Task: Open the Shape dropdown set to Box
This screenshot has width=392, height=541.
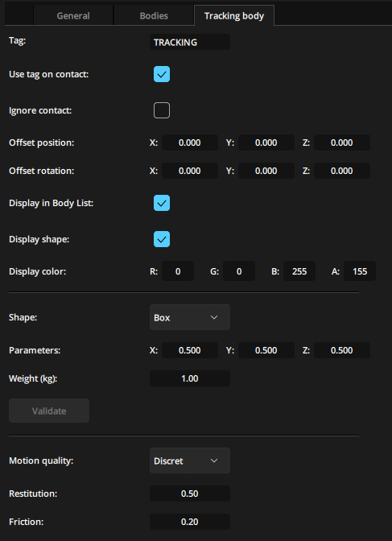Action: click(190, 317)
